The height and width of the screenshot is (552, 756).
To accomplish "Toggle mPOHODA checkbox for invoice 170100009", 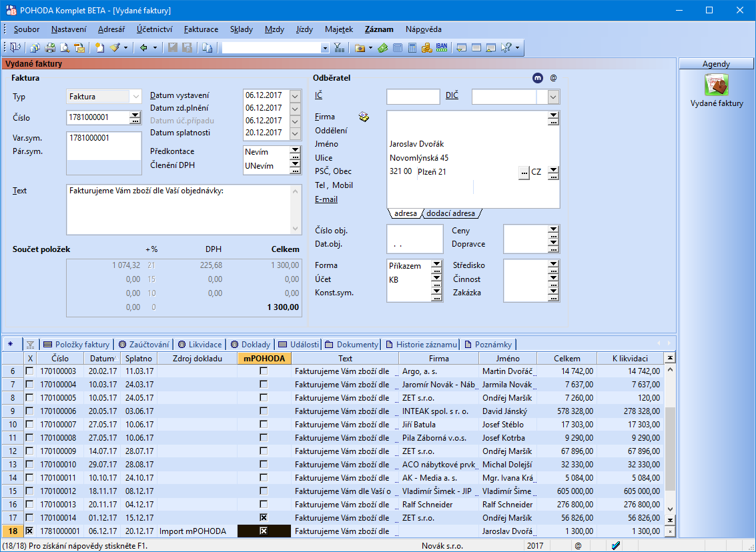I will click(x=264, y=451).
